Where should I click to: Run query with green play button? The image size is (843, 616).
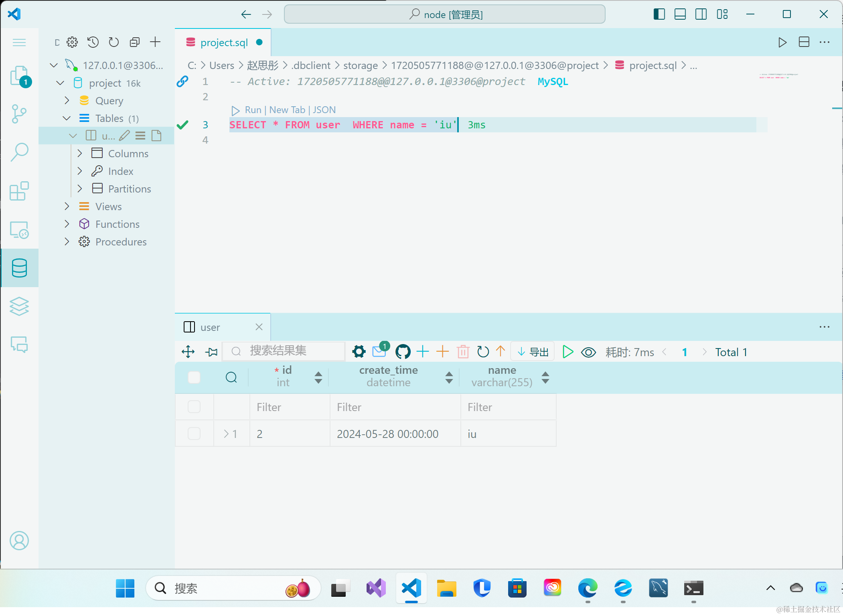click(567, 352)
